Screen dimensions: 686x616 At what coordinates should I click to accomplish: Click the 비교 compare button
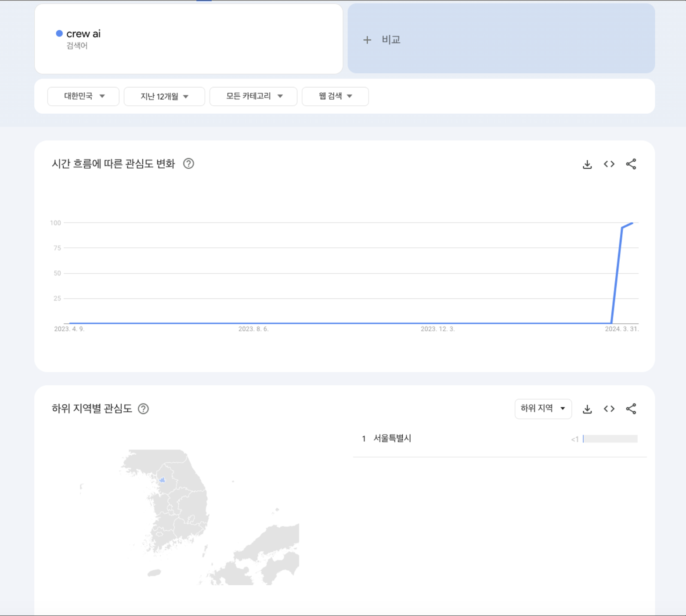[501, 39]
